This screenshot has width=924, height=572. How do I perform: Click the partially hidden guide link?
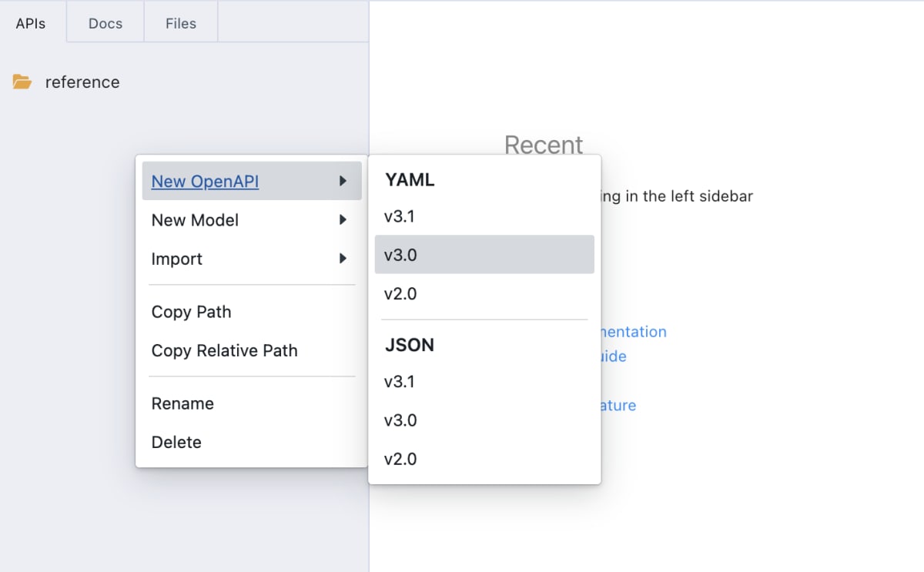pyautogui.click(x=614, y=356)
